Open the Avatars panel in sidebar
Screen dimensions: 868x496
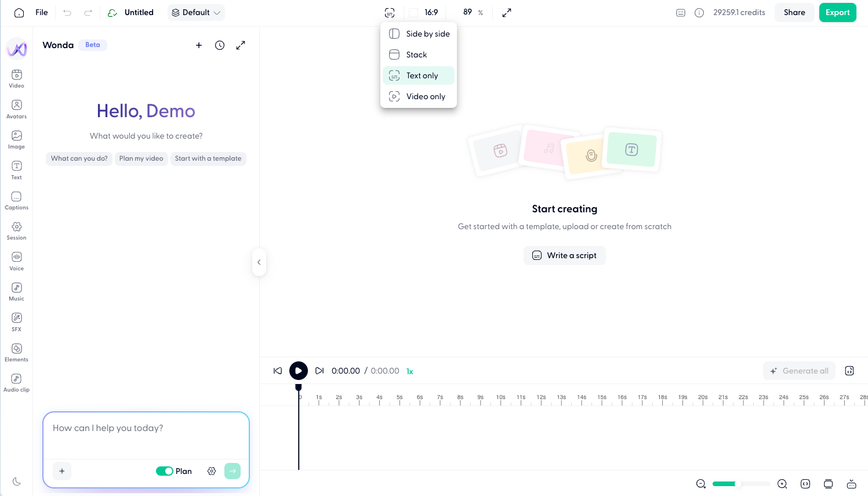(17, 108)
